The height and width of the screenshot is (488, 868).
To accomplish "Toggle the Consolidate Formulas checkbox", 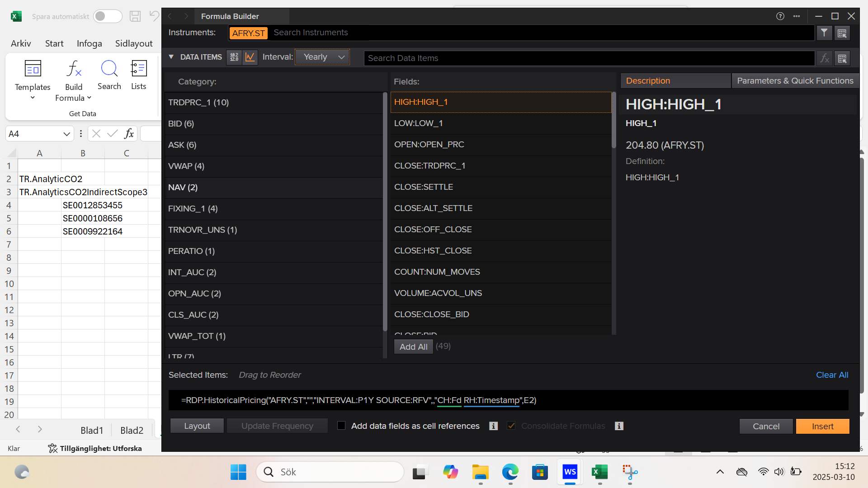I will coord(511,426).
